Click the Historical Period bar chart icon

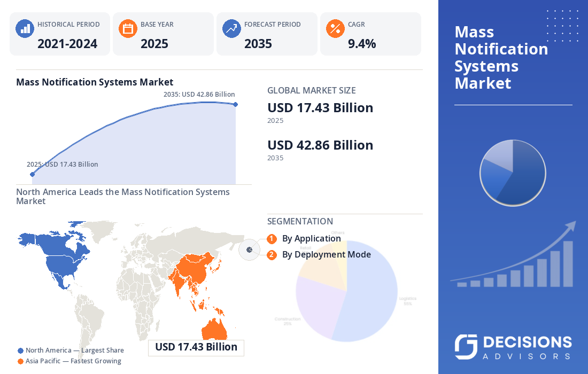(x=25, y=28)
